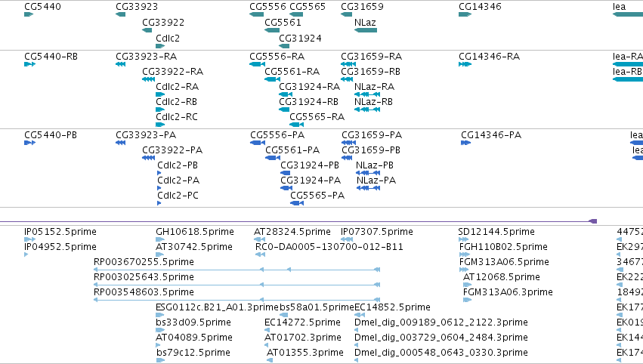The image size is (643, 364).
Task: Click the AT04089.5prime label
Action: (x=194, y=338)
